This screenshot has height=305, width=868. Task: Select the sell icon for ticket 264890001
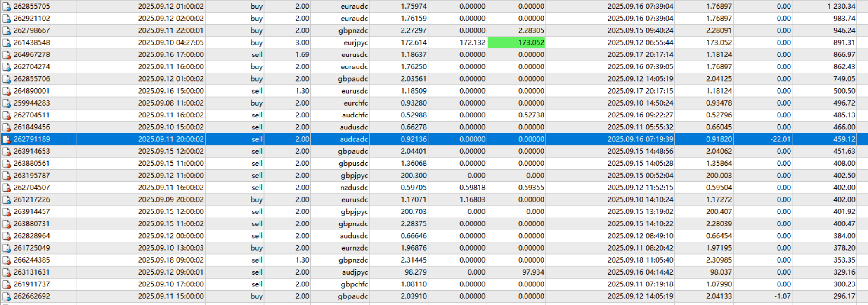click(x=7, y=91)
